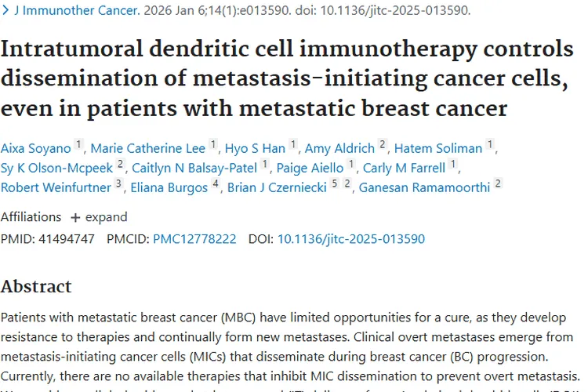Open the PMC12778222 full-text link

point(194,239)
